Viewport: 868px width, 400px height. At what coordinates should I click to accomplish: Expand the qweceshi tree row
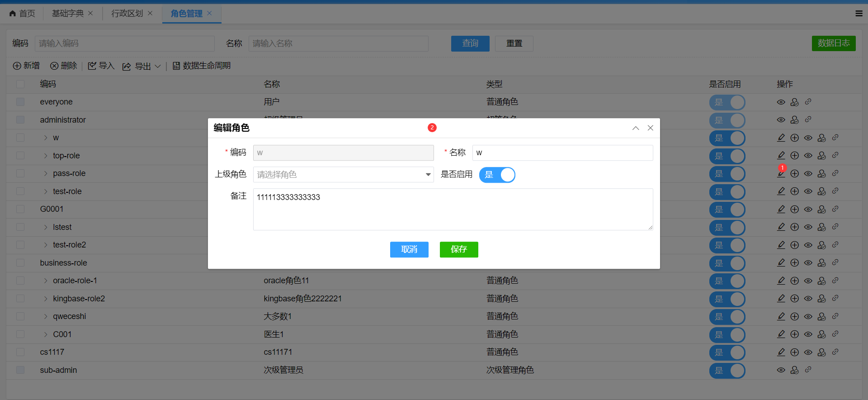click(46, 316)
